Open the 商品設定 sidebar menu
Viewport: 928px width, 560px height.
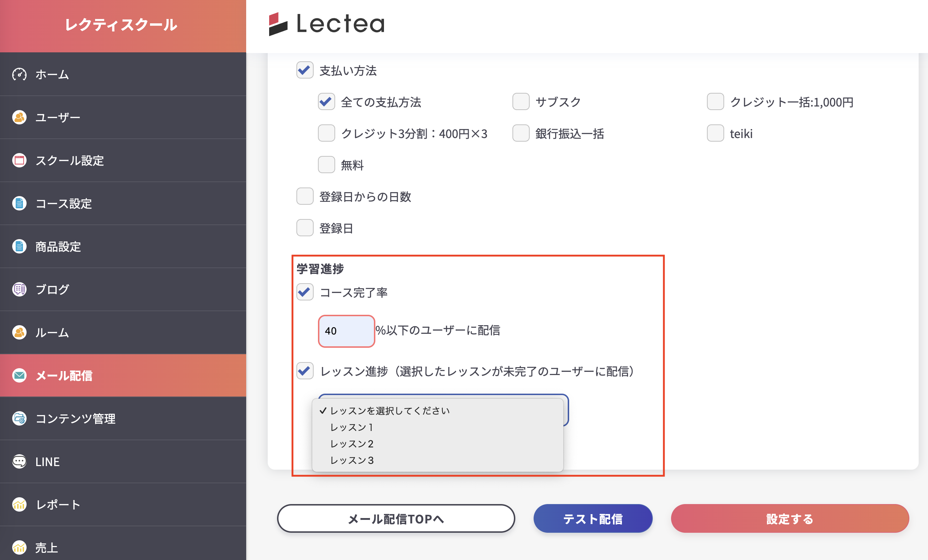58,247
